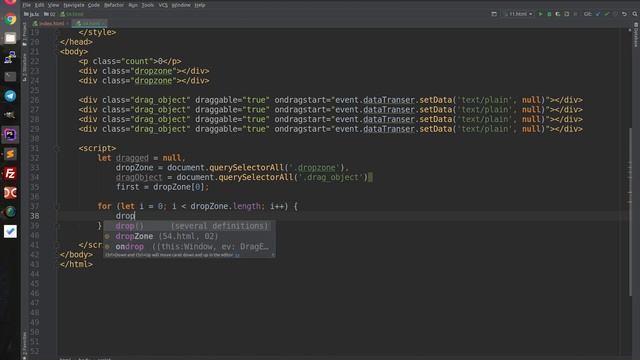Click the js.lc breadcrumb in navigation bar
Viewport: 640px width, 360px height.
click(x=32, y=14)
